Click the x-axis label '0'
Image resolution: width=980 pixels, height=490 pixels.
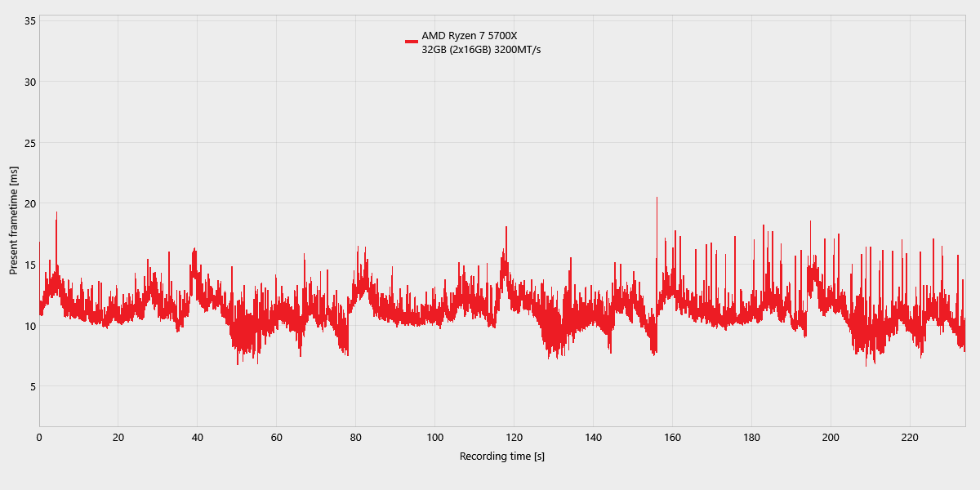(x=39, y=438)
